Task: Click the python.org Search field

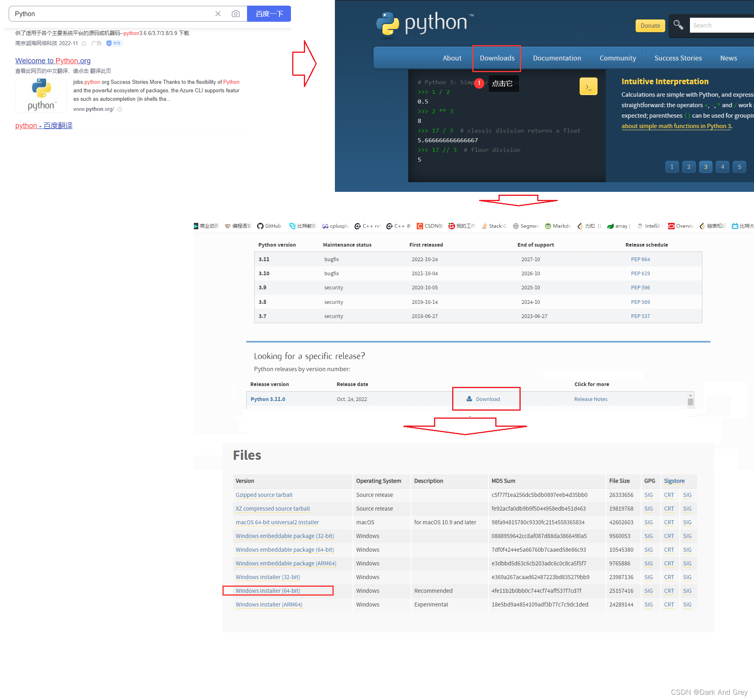Action: 721,25
